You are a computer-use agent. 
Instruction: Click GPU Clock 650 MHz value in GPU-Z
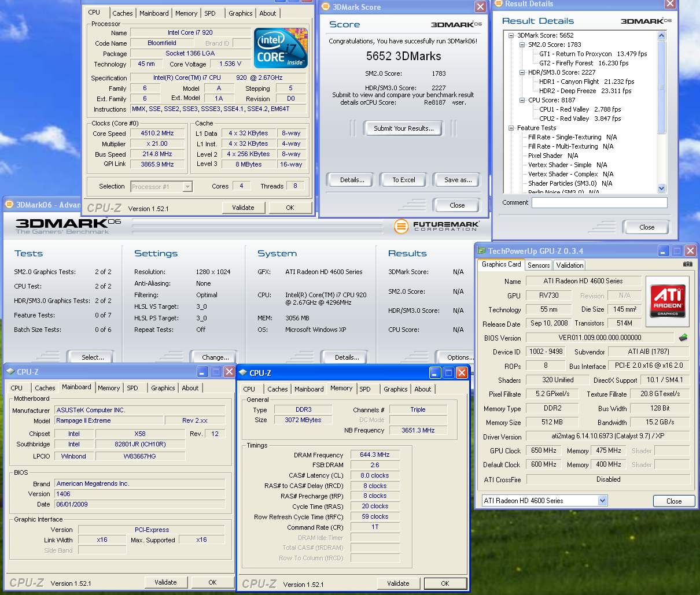point(544,450)
